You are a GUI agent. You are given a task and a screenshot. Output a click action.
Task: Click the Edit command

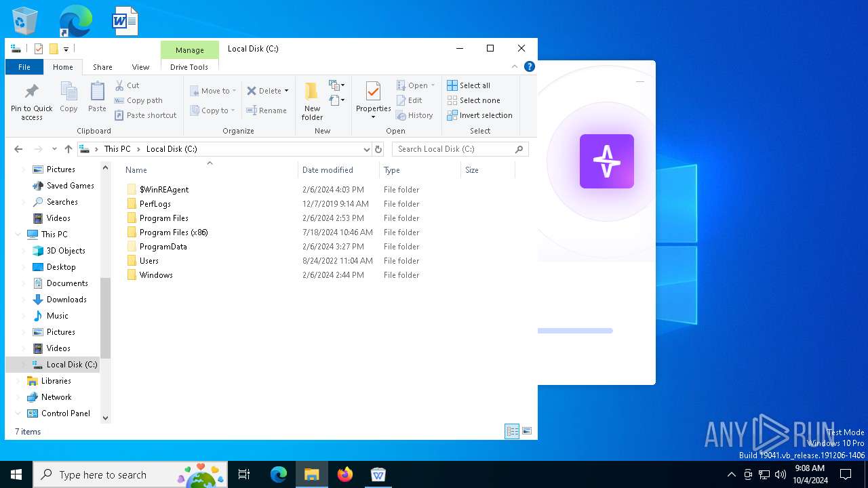pos(409,100)
